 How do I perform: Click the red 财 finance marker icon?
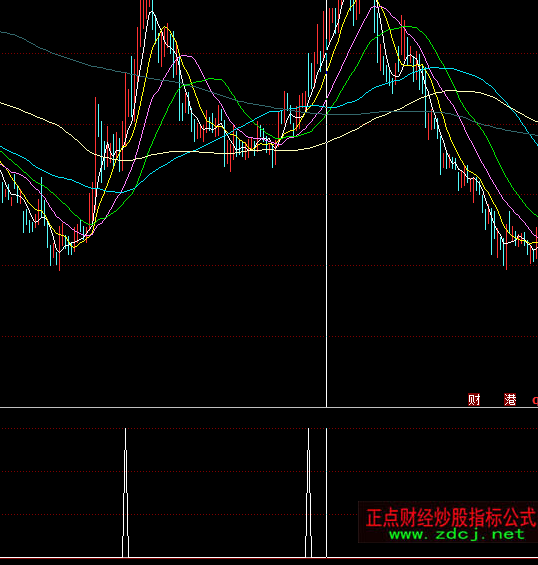[x=474, y=399]
